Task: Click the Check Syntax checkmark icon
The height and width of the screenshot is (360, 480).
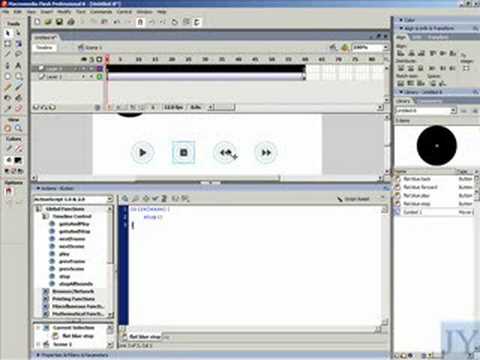Action: (155, 199)
